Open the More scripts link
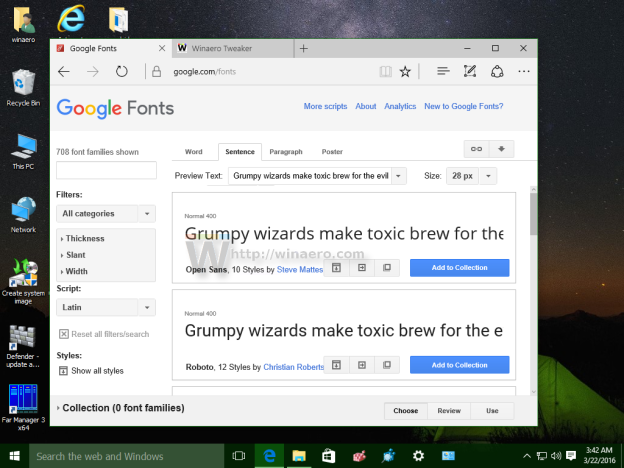 [326, 106]
